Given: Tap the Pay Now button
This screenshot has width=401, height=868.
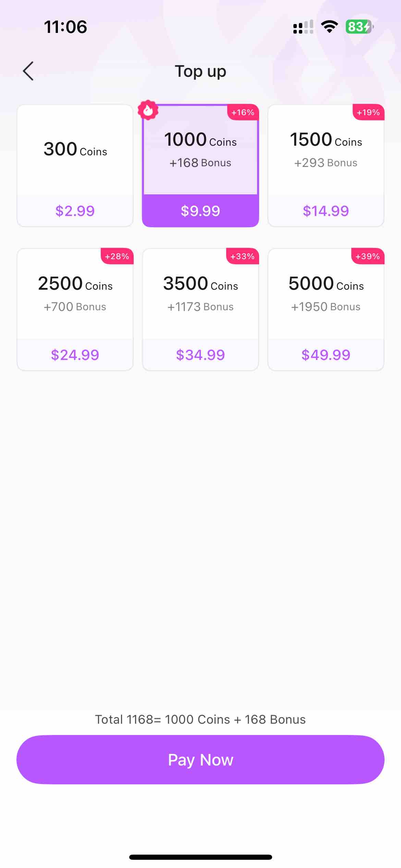Looking at the screenshot, I should tap(200, 760).
